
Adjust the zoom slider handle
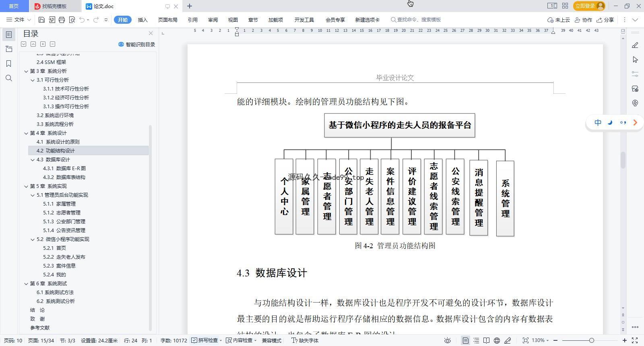(x=591, y=340)
